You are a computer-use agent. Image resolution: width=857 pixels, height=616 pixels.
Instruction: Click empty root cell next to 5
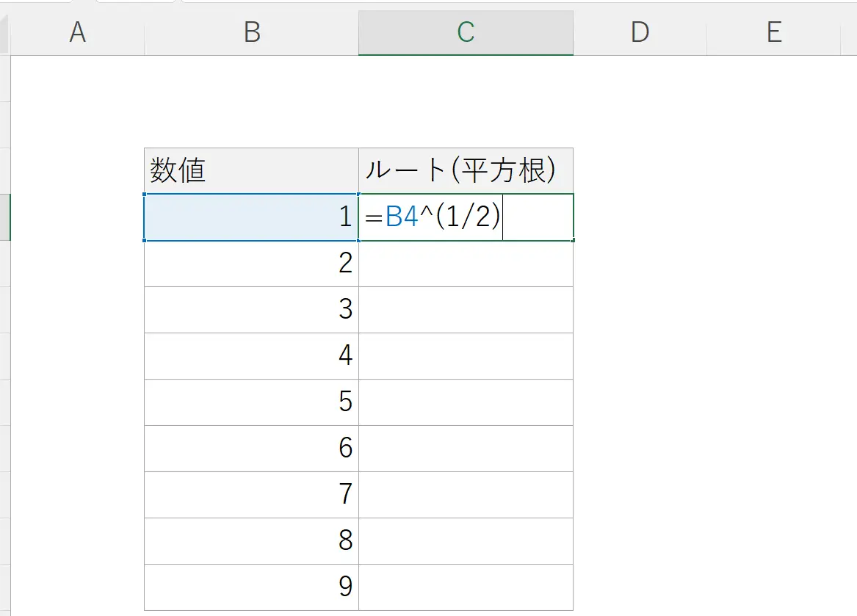click(x=466, y=402)
